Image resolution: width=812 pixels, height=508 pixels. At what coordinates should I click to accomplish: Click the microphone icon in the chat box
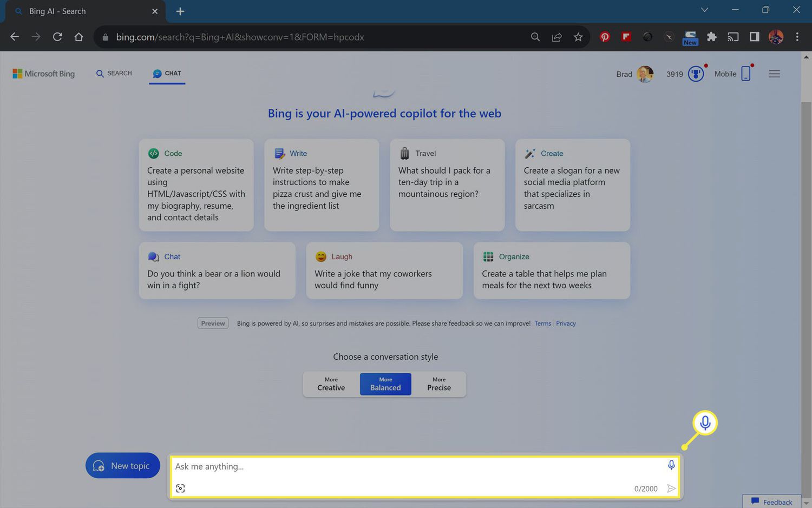671,465
